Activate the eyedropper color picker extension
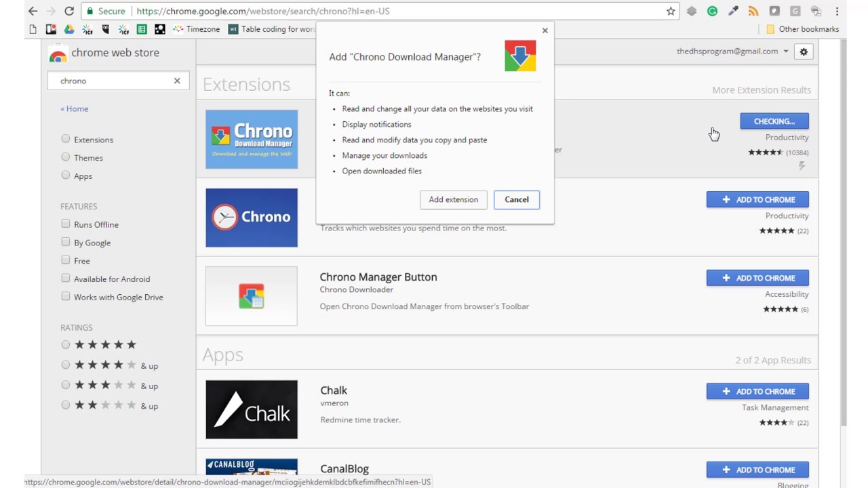868x488 pixels. pyautogui.click(x=733, y=11)
